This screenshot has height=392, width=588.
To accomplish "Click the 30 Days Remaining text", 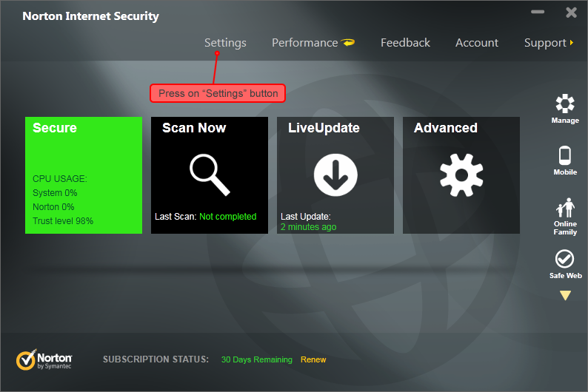I will click(x=256, y=359).
